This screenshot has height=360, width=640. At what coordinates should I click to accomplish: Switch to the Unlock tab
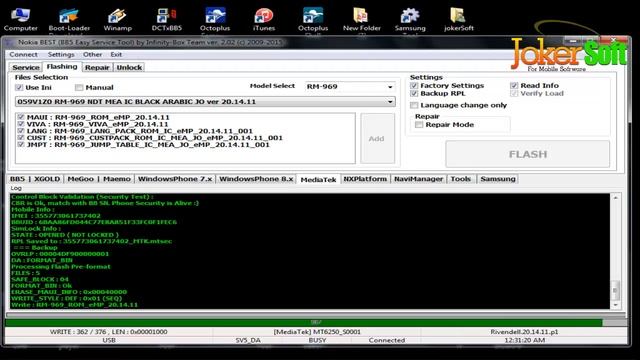click(x=129, y=67)
